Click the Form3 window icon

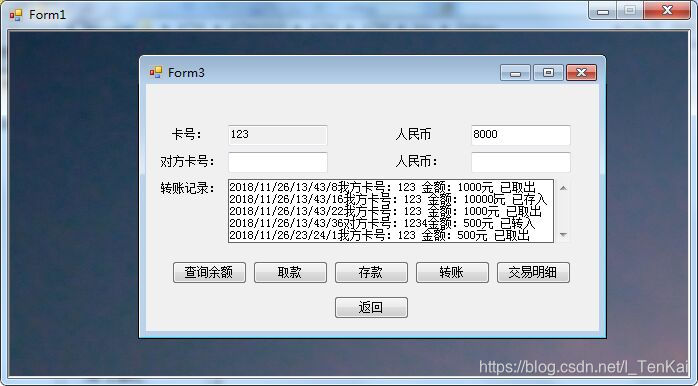[156, 72]
